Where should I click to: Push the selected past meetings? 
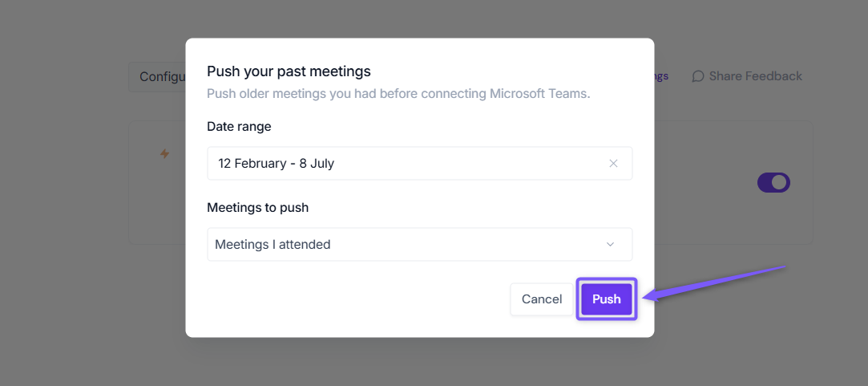point(607,299)
